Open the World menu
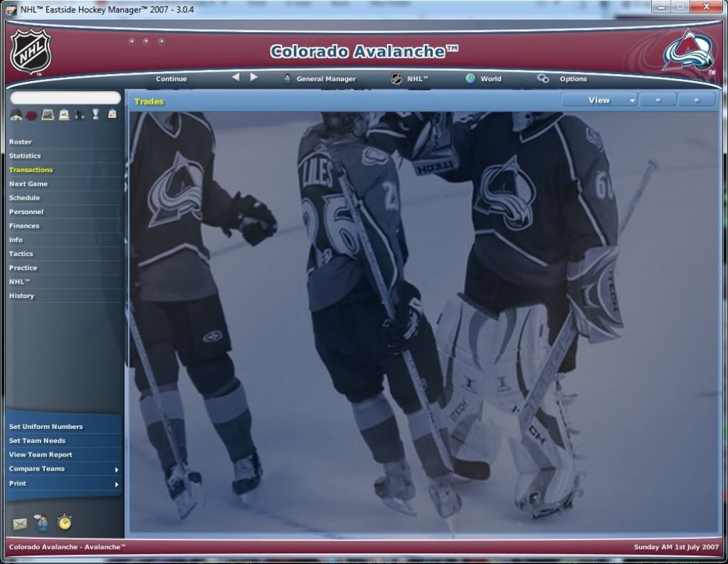The height and width of the screenshot is (564, 728). tap(483, 79)
